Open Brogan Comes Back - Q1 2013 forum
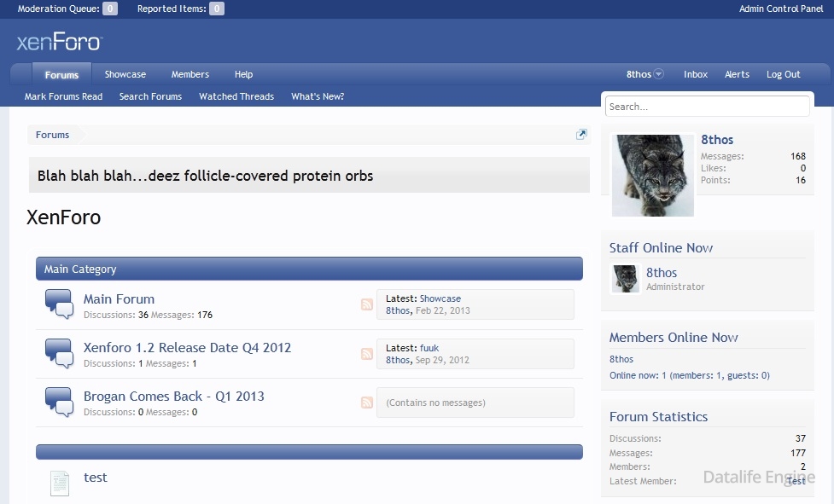Viewport: 834px width, 504px height. point(174,397)
